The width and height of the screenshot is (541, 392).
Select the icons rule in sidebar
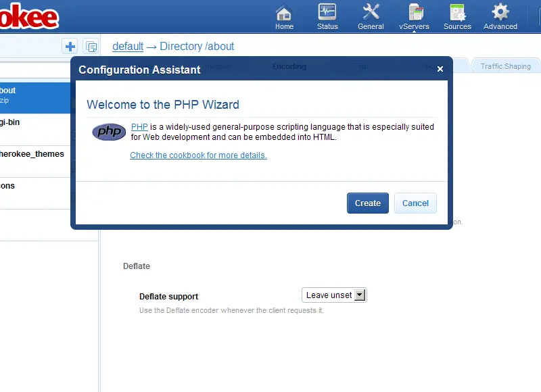(x=35, y=193)
